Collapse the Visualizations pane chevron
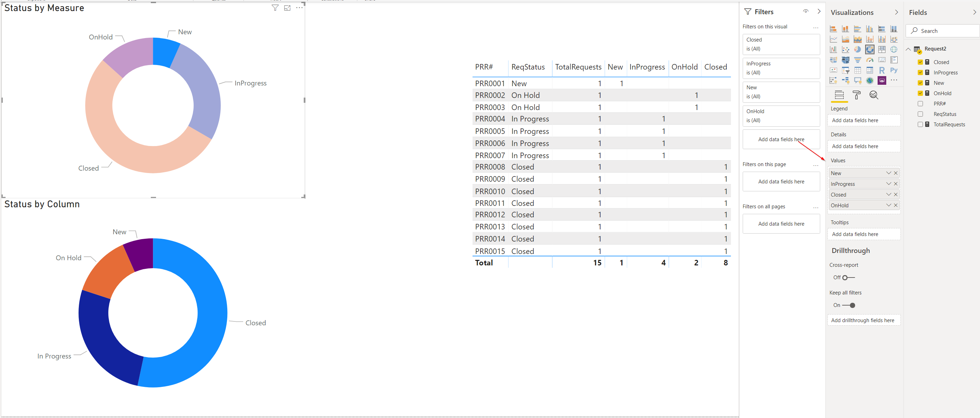 (x=897, y=12)
